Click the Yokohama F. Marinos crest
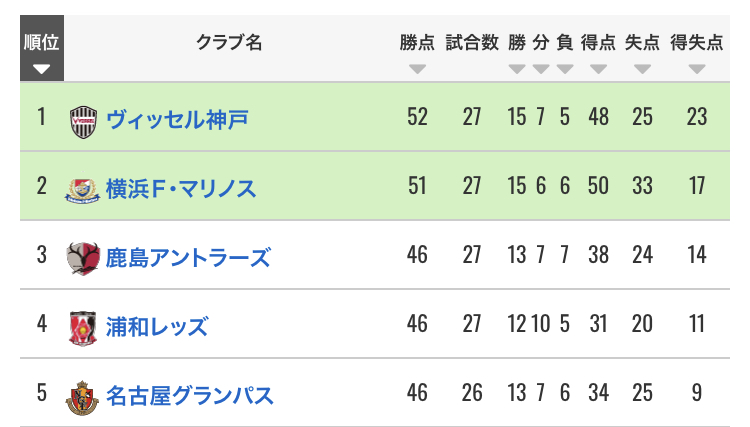This screenshot has width=750, height=427. (x=82, y=190)
